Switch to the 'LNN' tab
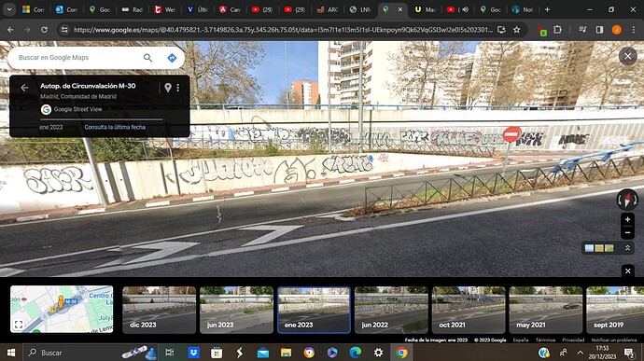The height and width of the screenshot is (361, 644). coord(360,9)
